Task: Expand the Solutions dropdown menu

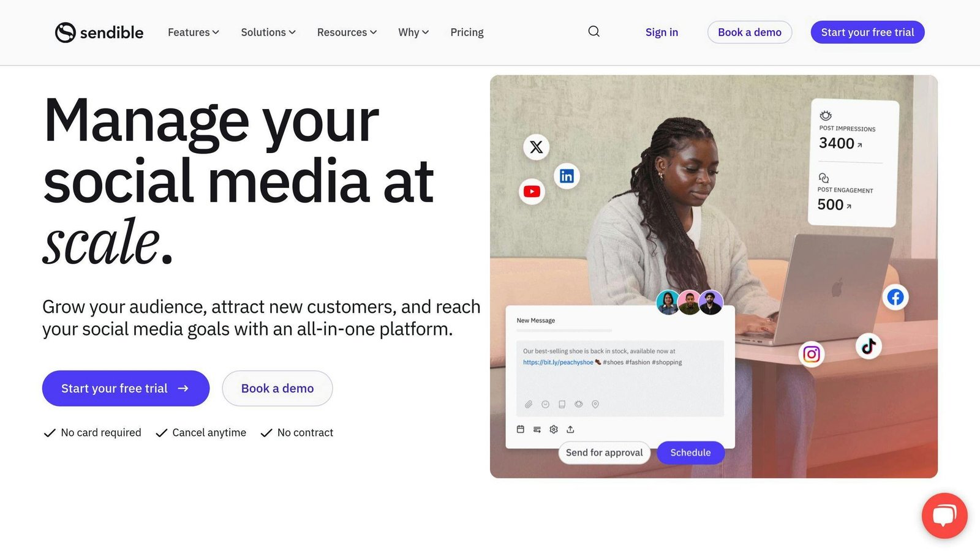Action: (x=268, y=32)
